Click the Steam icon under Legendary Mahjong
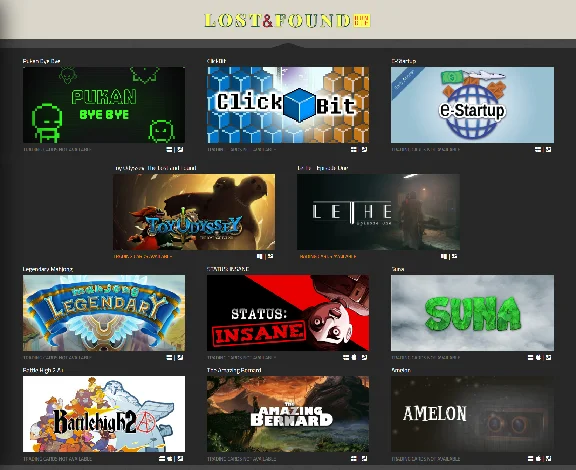 click(180, 357)
